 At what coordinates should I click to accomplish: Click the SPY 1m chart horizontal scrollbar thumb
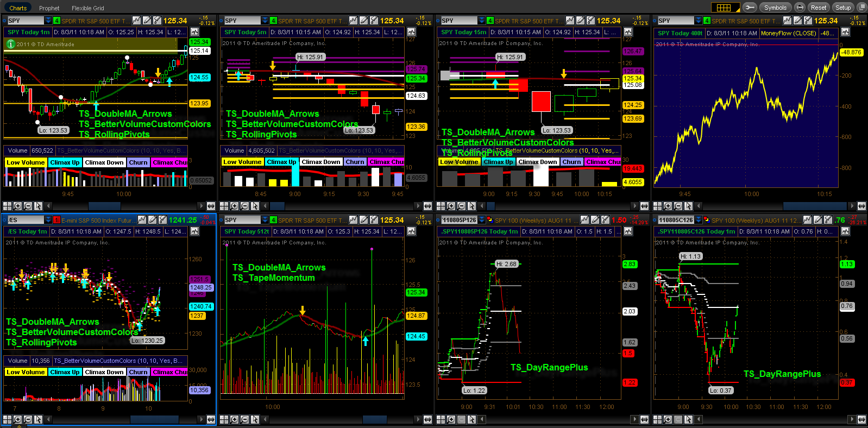(x=104, y=206)
